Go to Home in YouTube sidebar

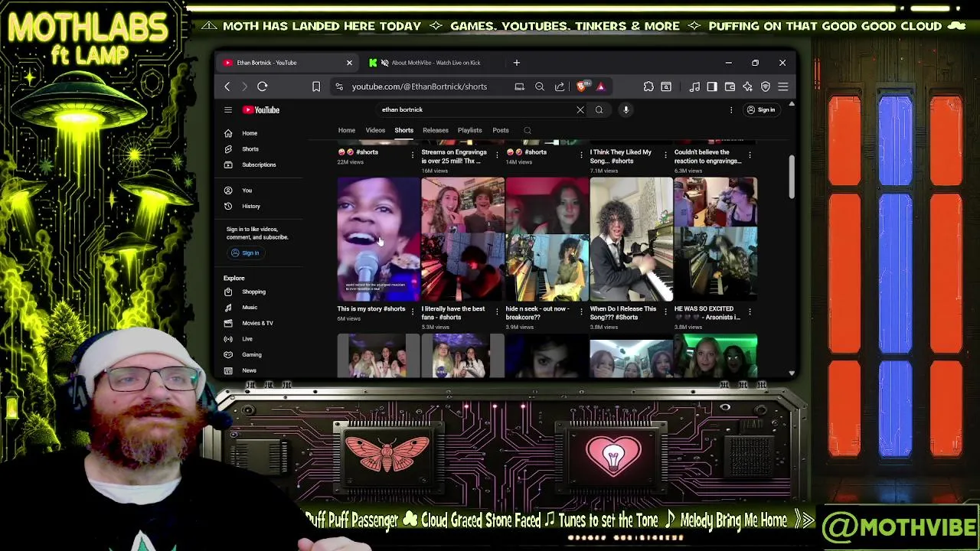click(x=259, y=133)
